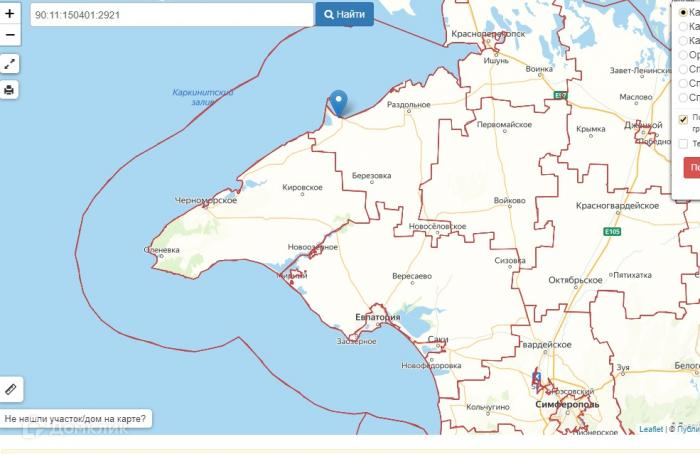Click the Ишунь label

tap(496, 60)
